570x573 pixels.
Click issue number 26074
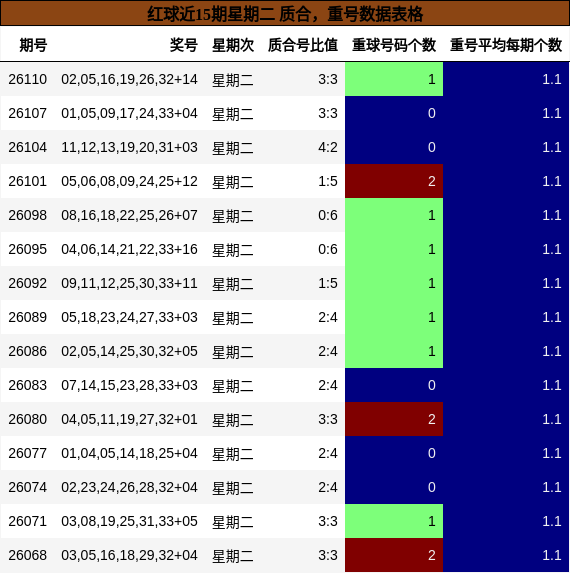pyautogui.click(x=28, y=487)
